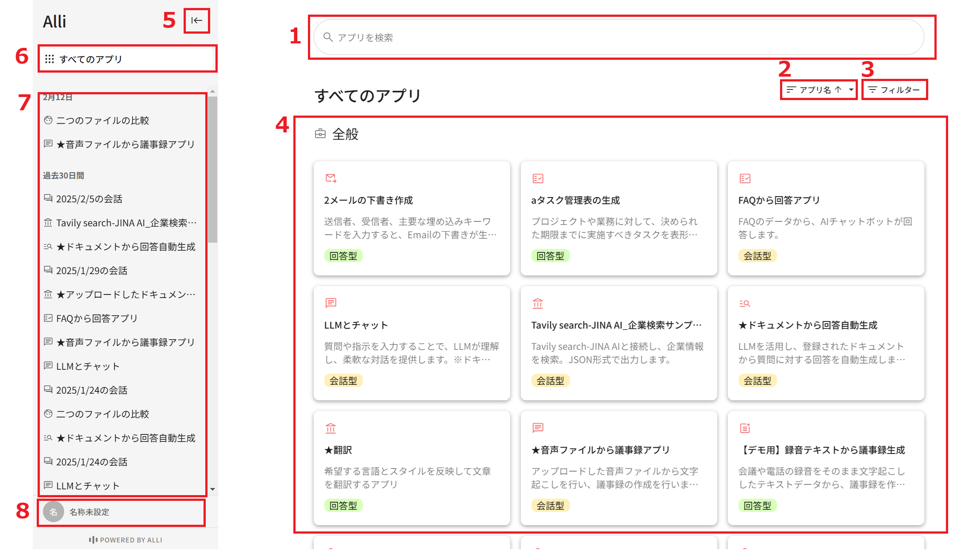The height and width of the screenshot is (550, 980).
Task: Click the search magnifier icon
Action: point(328,37)
